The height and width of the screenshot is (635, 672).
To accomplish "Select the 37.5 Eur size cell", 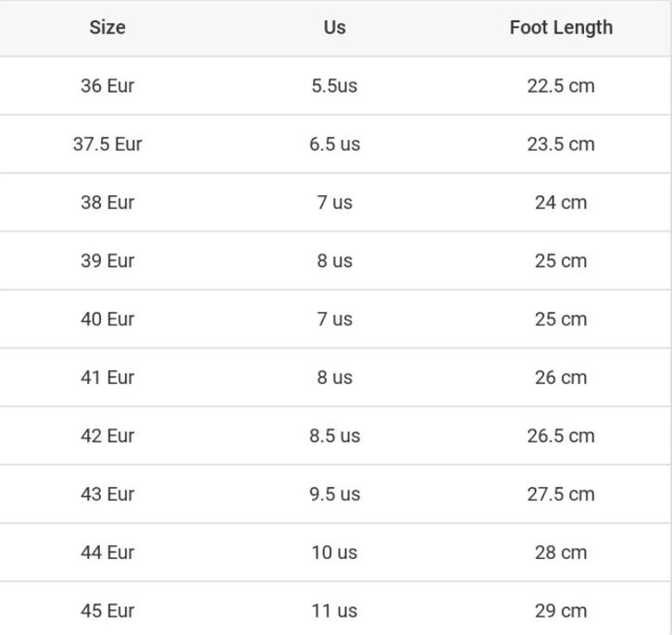I will 107,144.
